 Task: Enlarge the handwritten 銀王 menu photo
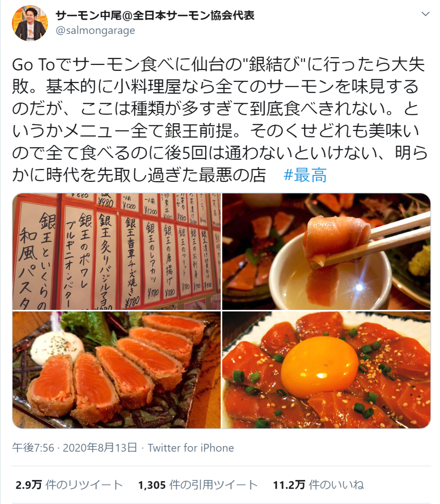click(117, 252)
